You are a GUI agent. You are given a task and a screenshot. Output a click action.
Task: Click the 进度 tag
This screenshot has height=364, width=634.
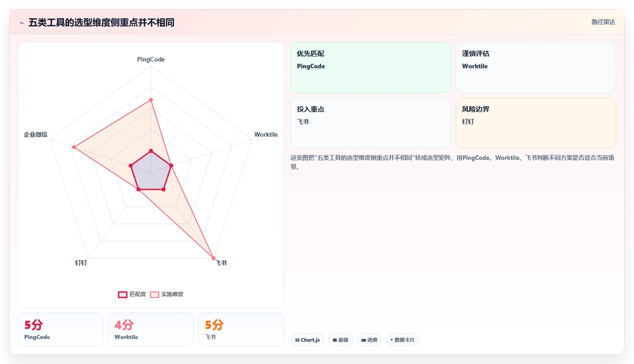pos(369,340)
